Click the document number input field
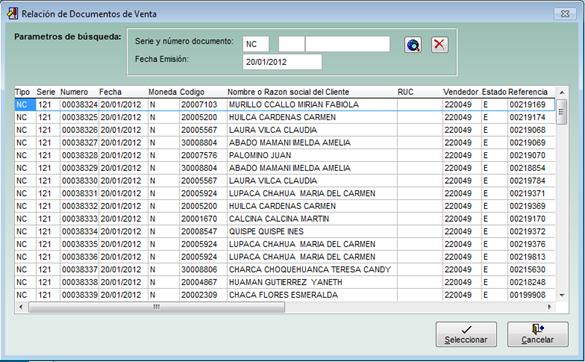Screen dimensions: 585x362 pos(348,44)
